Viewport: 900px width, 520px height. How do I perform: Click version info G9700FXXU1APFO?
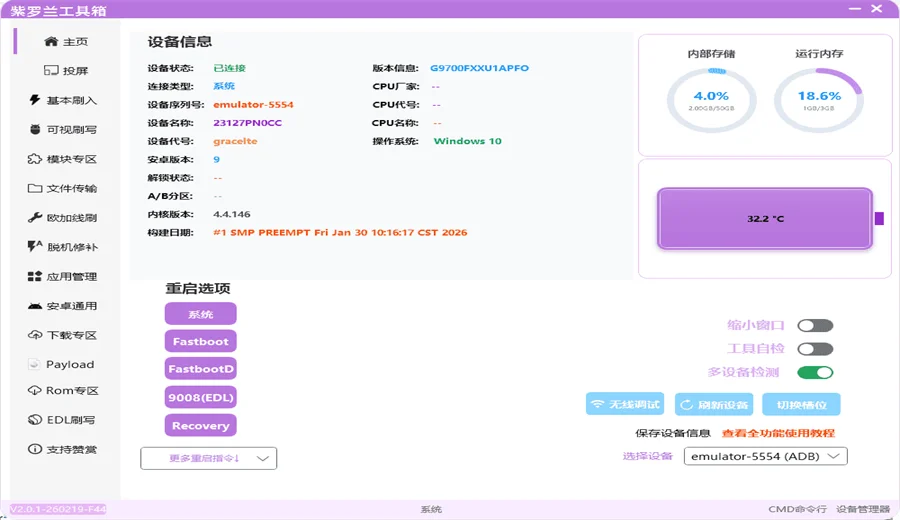(x=479, y=68)
